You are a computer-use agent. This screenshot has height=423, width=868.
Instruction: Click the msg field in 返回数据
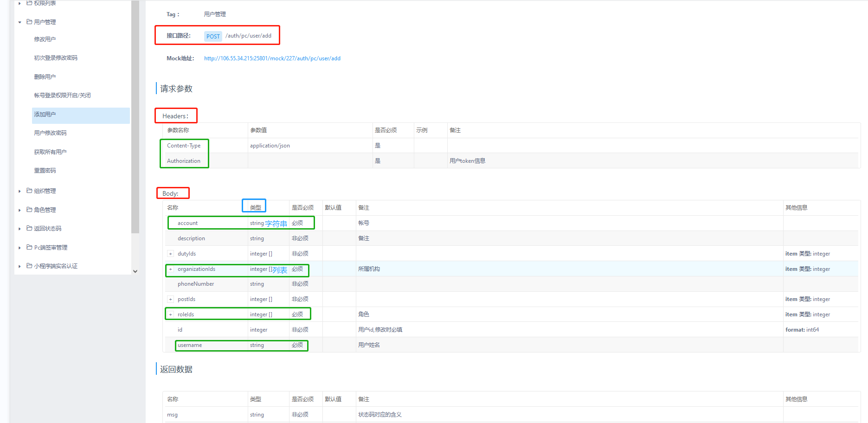(172, 415)
